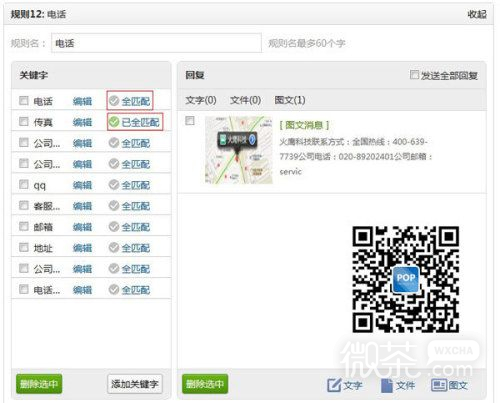Open the map thumbnail of 图文消息

[x=239, y=150]
